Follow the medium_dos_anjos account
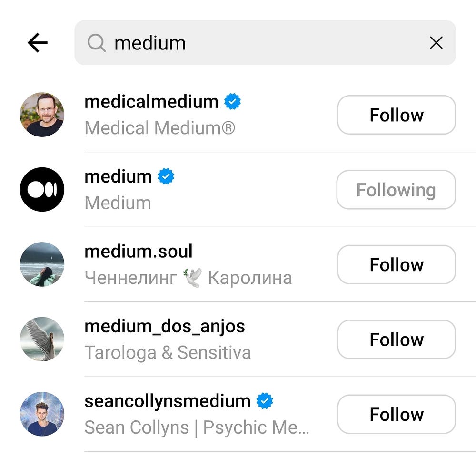This screenshot has width=476, height=456. [397, 340]
